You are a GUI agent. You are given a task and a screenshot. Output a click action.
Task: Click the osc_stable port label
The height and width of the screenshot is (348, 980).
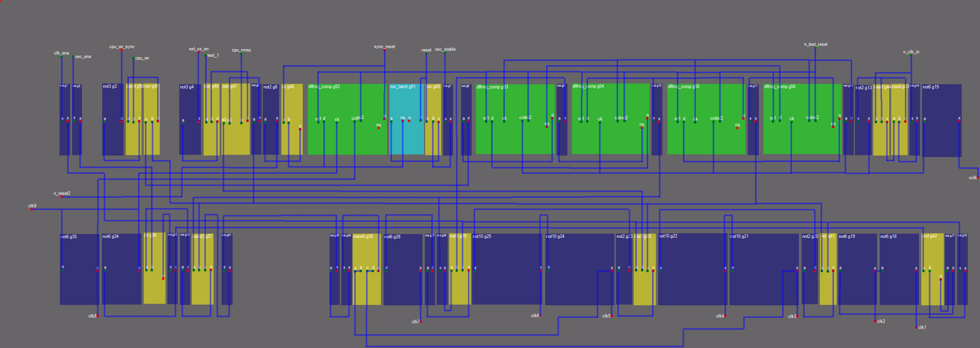click(445, 49)
